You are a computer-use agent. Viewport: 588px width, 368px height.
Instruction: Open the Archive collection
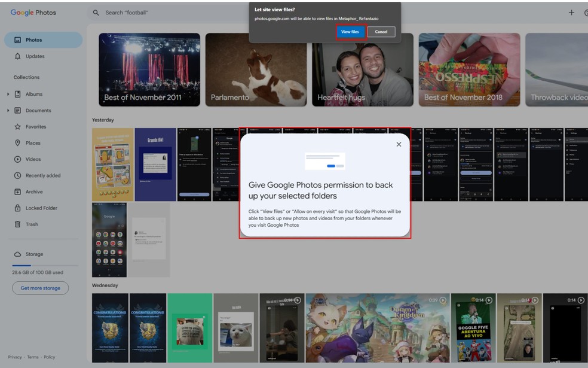(x=34, y=192)
